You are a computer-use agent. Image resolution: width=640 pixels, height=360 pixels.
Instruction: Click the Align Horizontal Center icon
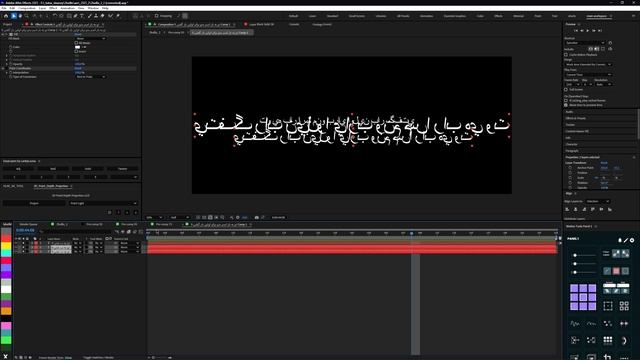click(576, 209)
